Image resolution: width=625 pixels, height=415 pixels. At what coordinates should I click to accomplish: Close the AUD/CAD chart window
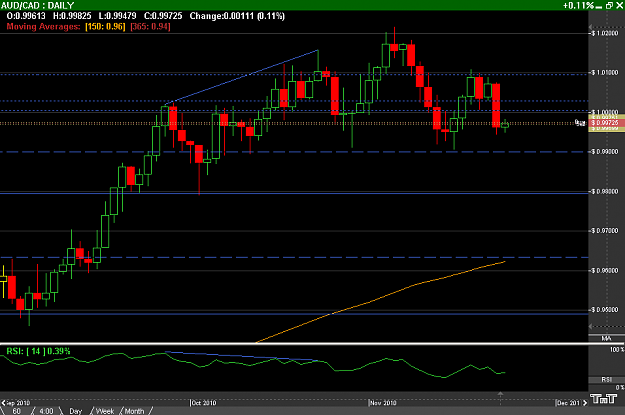619,6
